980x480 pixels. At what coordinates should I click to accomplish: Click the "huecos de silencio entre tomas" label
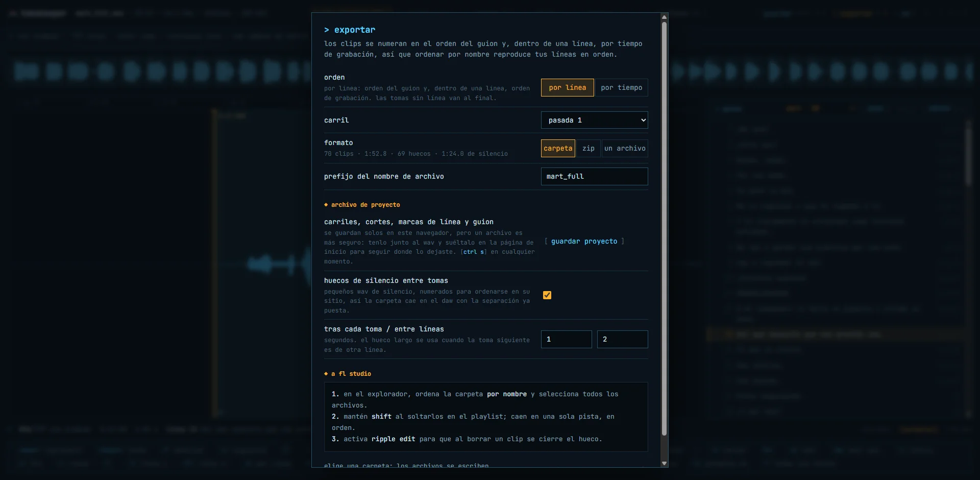(x=386, y=281)
